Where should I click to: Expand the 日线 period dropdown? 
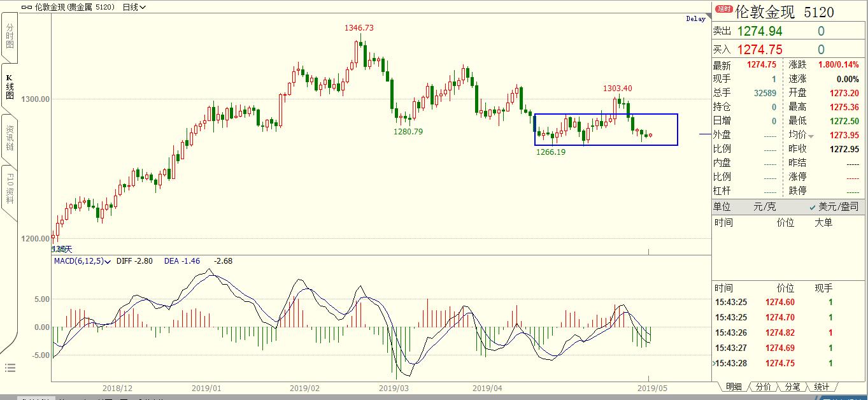point(133,7)
